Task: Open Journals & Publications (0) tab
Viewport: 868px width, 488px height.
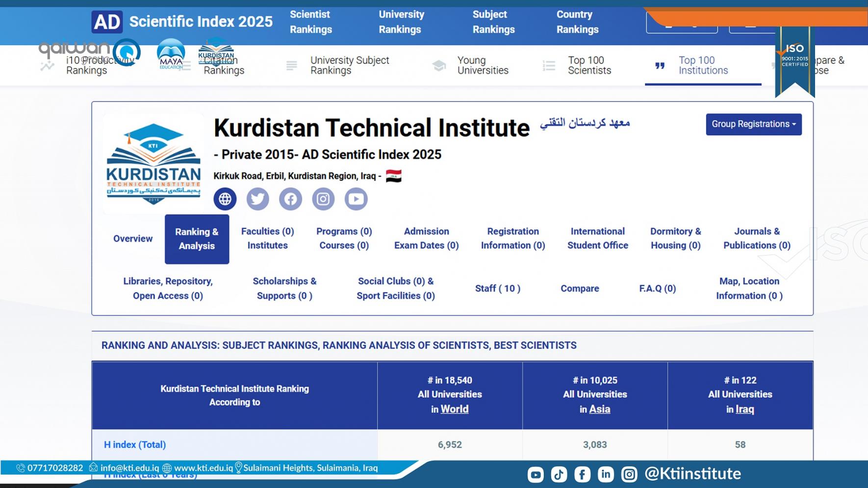Action: [x=757, y=238]
